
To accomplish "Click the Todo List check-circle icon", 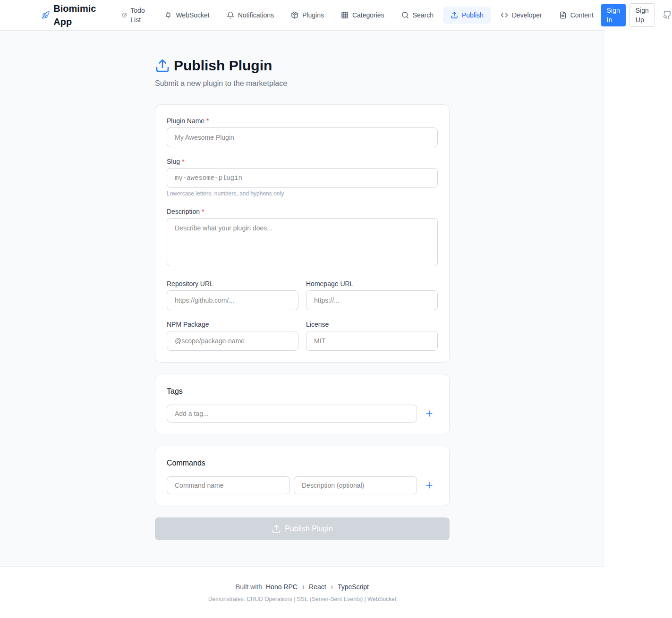I will pos(124,15).
